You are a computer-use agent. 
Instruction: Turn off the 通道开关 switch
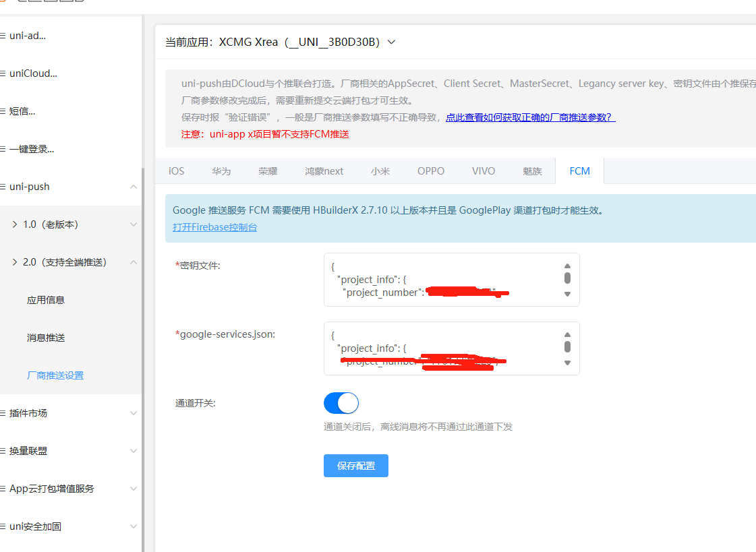point(341,403)
